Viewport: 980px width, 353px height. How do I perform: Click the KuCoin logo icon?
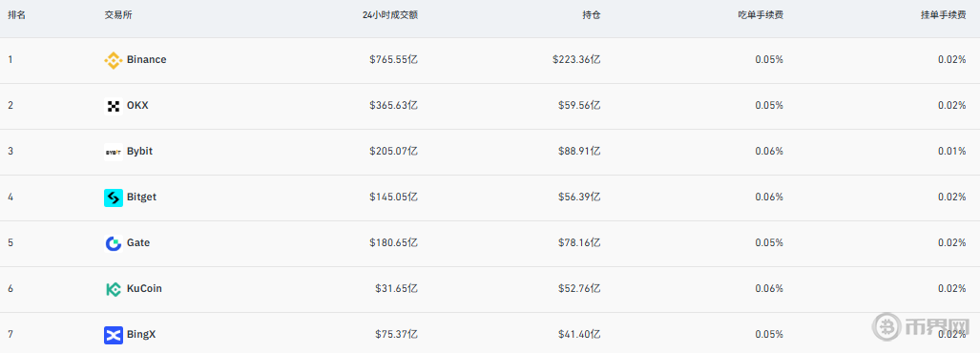click(x=114, y=289)
